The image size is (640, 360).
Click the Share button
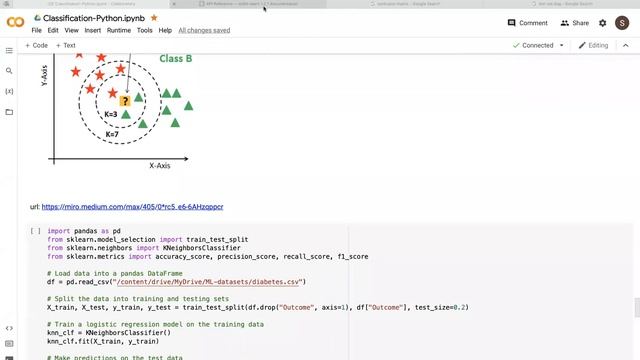[574, 23]
